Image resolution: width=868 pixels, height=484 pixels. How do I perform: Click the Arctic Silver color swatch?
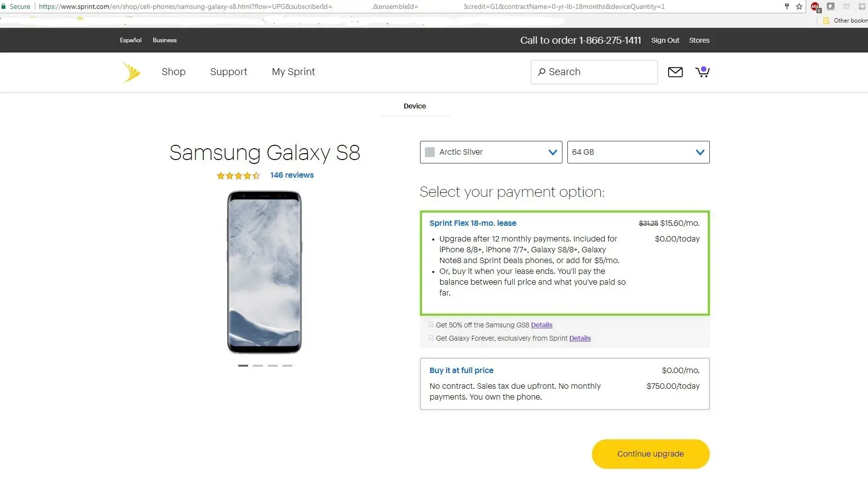pyautogui.click(x=430, y=152)
